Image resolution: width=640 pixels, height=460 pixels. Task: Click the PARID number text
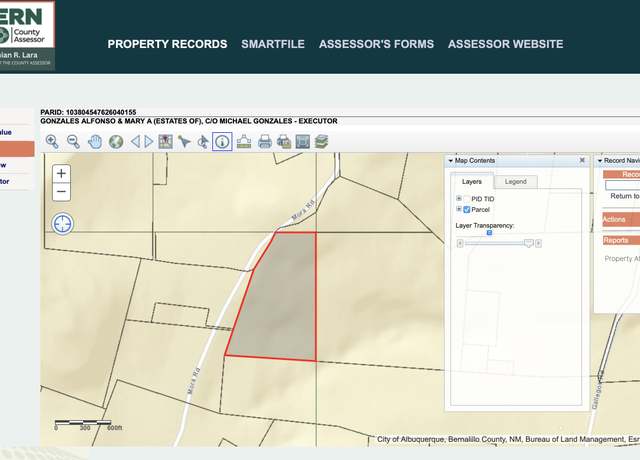(88, 112)
